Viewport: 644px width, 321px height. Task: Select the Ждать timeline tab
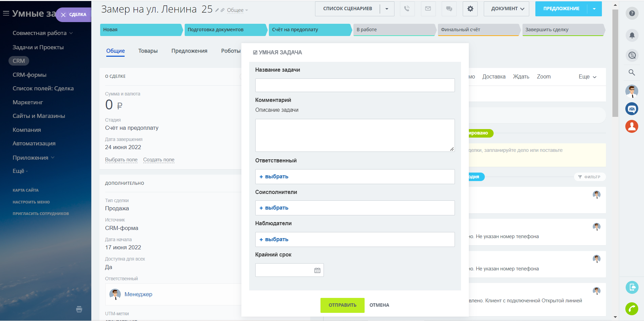[521, 77]
